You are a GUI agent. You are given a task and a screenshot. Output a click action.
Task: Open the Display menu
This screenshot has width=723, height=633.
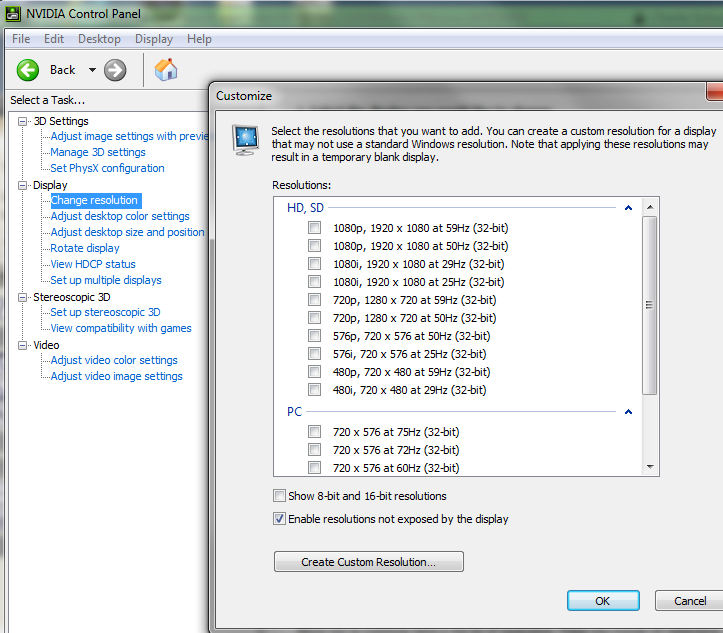(154, 39)
